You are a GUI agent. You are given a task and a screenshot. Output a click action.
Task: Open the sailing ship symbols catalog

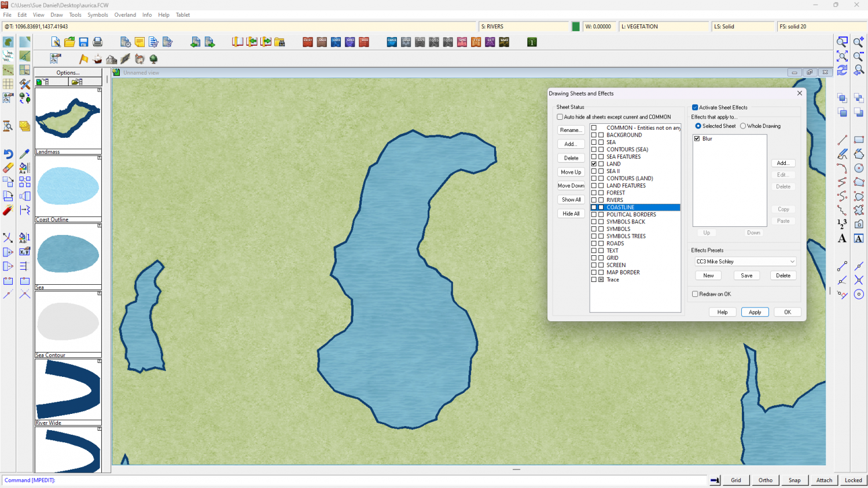point(98,59)
